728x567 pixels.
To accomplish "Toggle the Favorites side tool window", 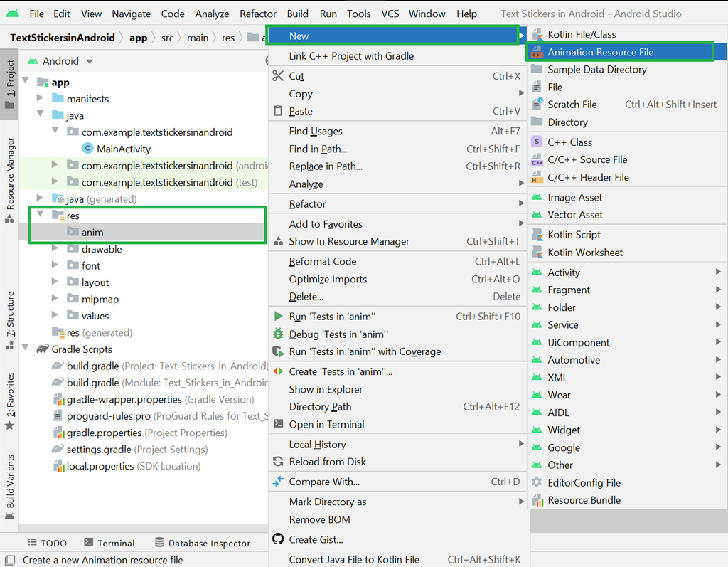I will (x=10, y=401).
